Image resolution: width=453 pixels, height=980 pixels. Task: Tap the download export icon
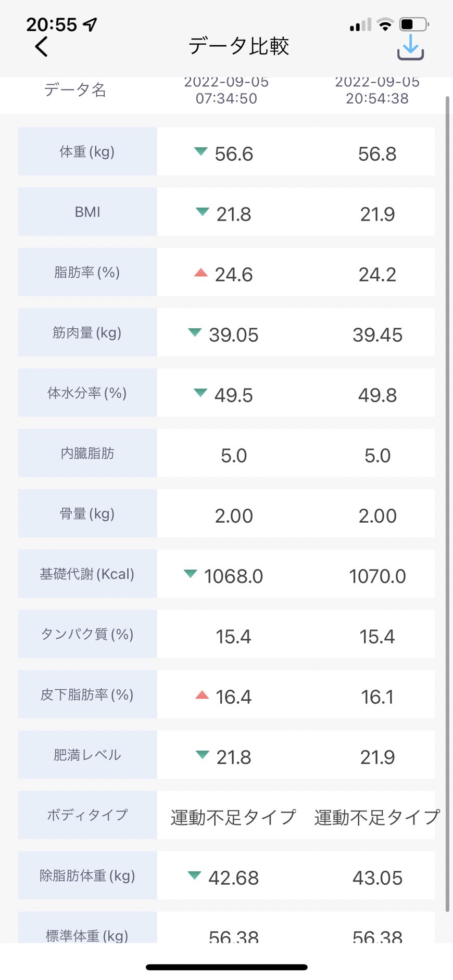(x=410, y=47)
